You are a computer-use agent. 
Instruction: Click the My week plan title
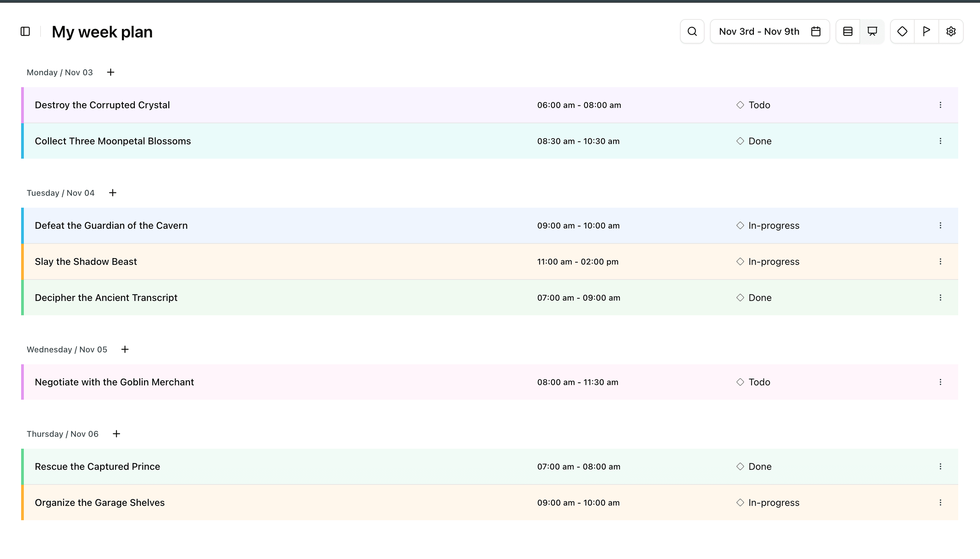pos(102,31)
